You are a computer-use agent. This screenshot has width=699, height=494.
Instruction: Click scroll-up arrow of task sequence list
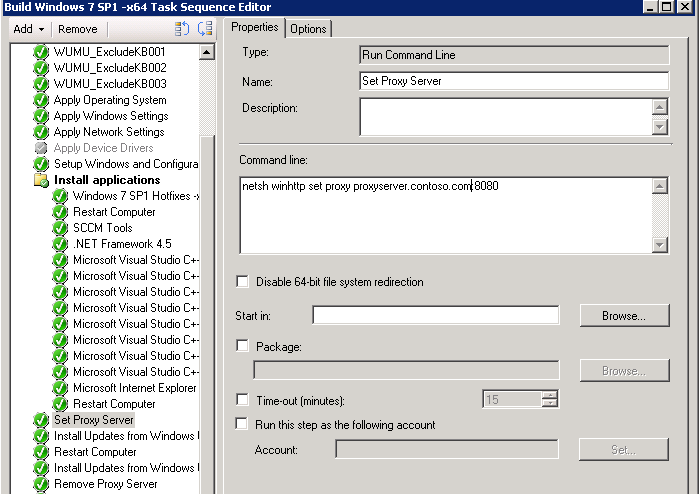(207, 52)
